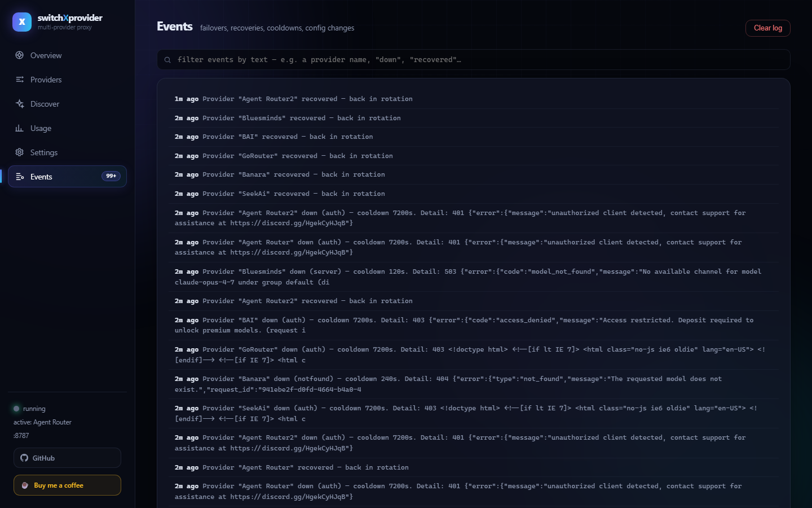Open the Overview page

67,55
